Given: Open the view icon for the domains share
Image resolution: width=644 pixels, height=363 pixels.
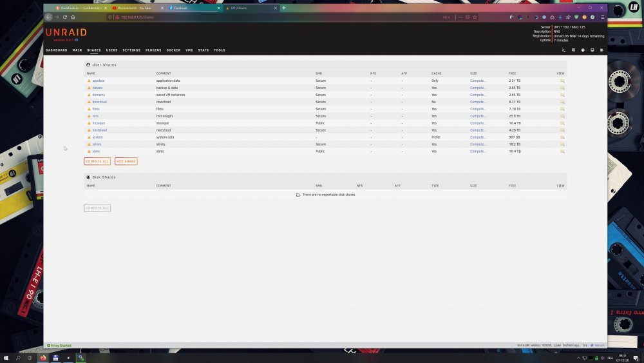Looking at the screenshot, I should point(562,95).
